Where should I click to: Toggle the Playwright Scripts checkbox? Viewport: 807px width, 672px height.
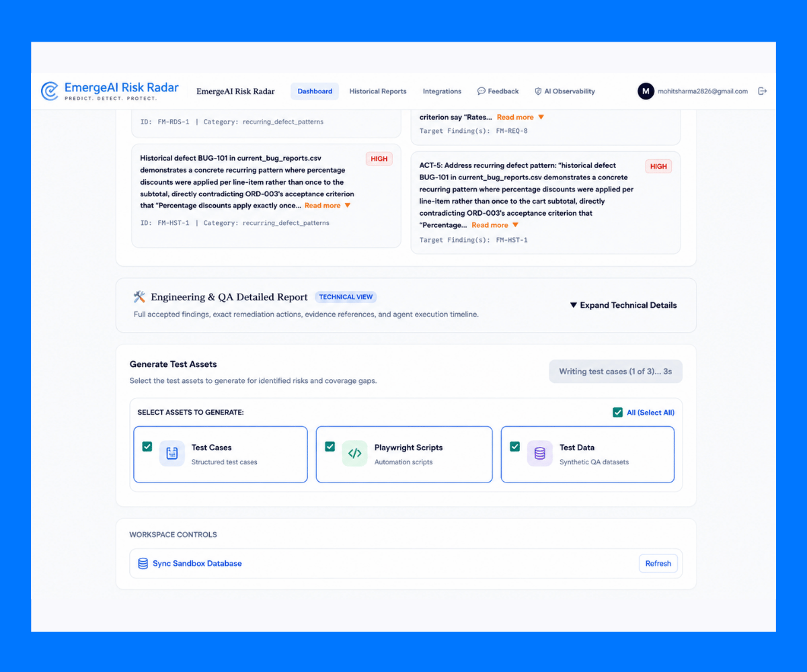(x=330, y=446)
